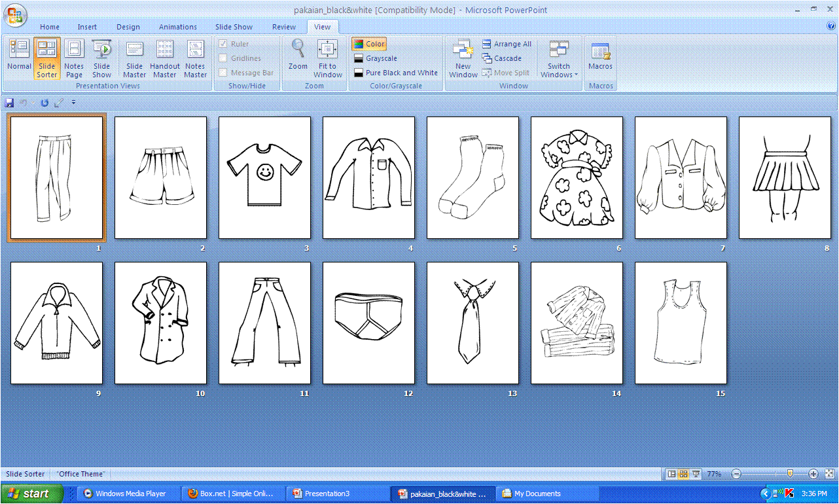Select slide 3 with smiley t-shirt
This screenshot has height=504, width=839.
pyautogui.click(x=264, y=177)
